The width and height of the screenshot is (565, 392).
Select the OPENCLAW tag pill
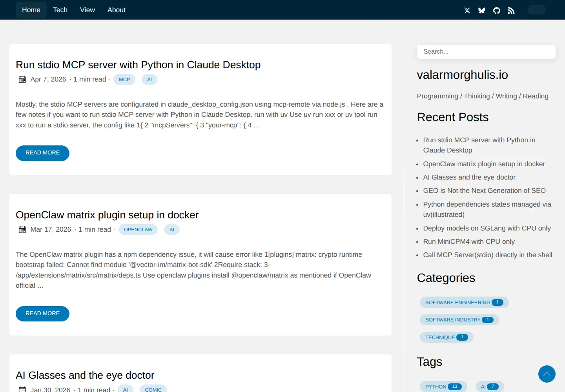(138, 230)
